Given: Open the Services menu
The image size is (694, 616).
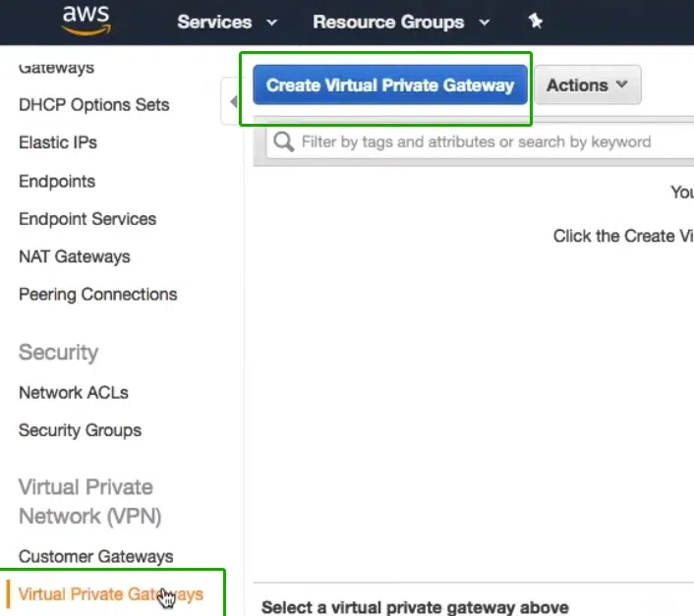Looking at the screenshot, I should click(227, 22).
